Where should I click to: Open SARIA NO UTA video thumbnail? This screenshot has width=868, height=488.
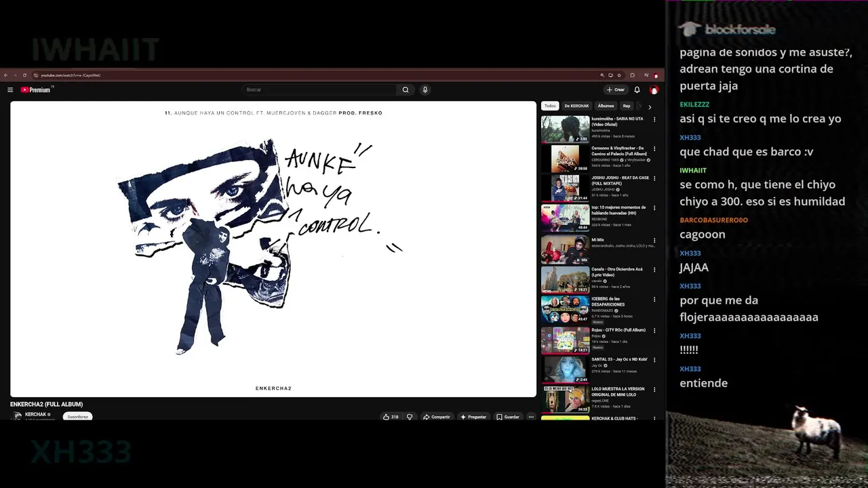pyautogui.click(x=565, y=129)
